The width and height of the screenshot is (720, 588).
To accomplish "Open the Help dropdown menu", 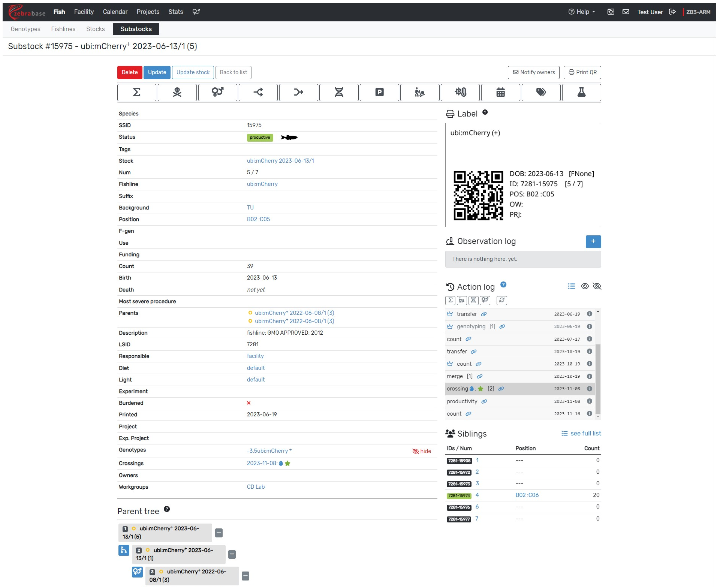I will (x=582, y=12).
